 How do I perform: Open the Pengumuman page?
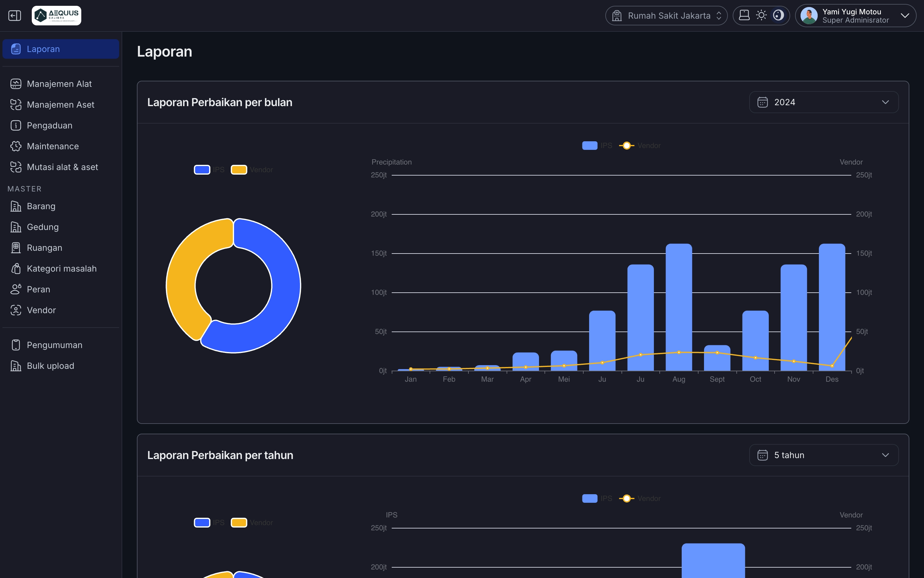tap(61, 345)
